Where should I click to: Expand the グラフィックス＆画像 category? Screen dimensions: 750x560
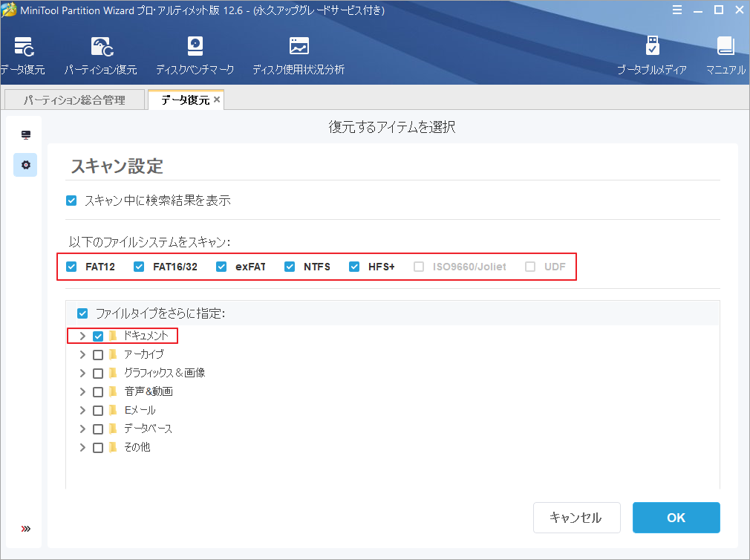click(x=82, y=373)
